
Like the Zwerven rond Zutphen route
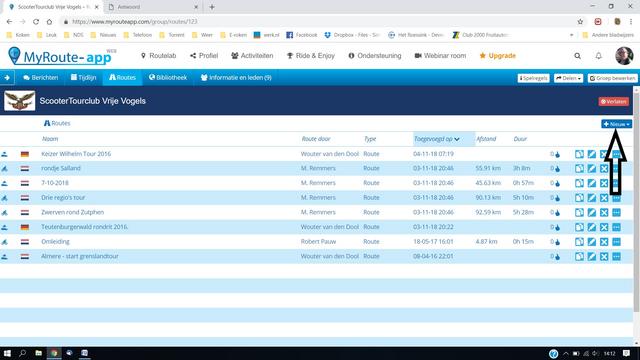[558, 213]
